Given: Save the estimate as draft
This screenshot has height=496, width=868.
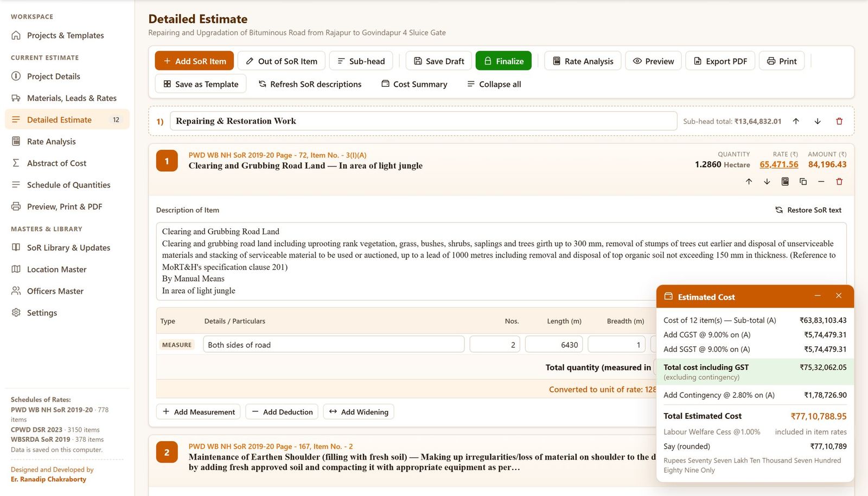Looking at the screenshot, I should pos(439,61).
